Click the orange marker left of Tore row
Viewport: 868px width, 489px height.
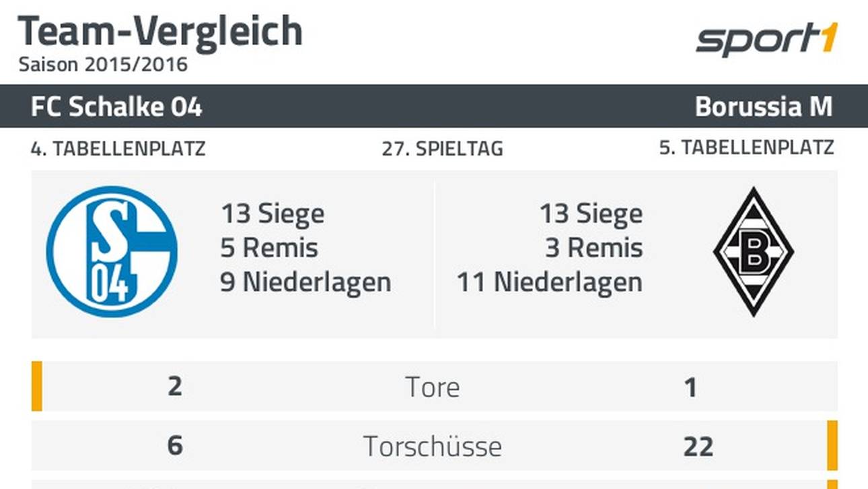click(37, 386)
